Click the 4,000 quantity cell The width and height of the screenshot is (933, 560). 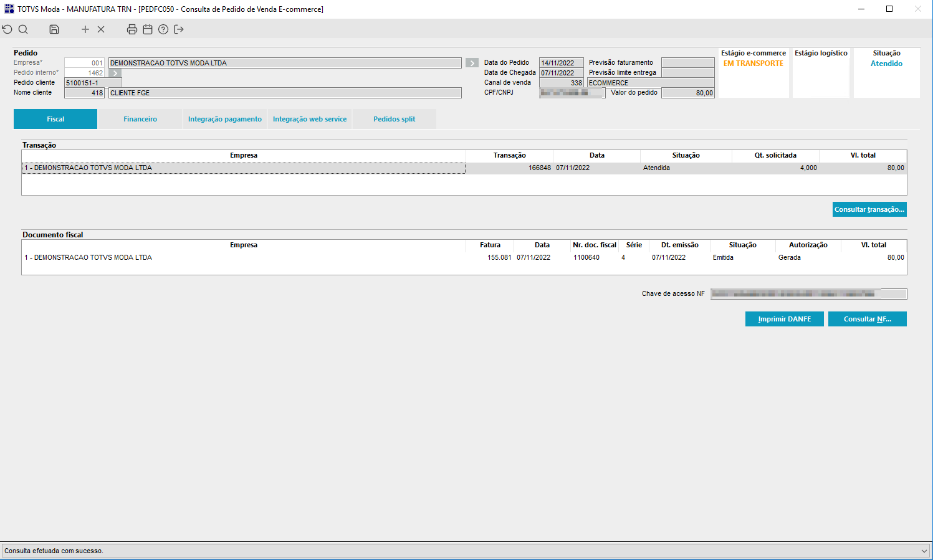[x=775, y=168]
